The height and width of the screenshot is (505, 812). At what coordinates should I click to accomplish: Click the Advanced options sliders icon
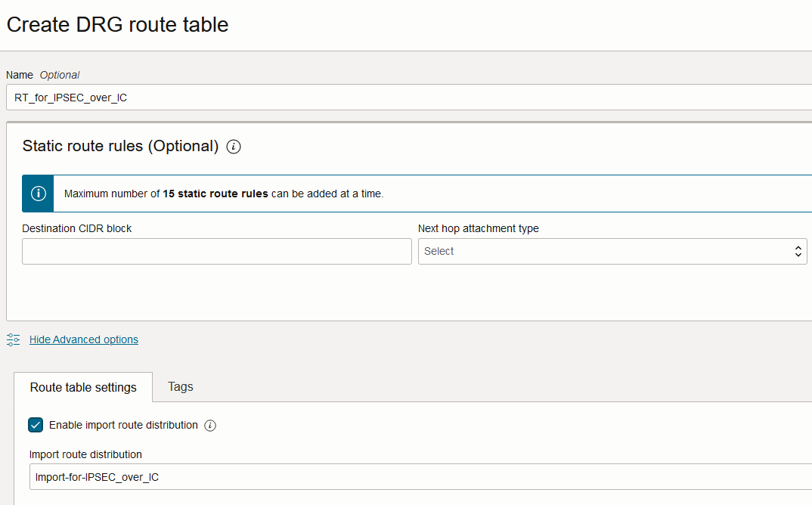point(13,339)
